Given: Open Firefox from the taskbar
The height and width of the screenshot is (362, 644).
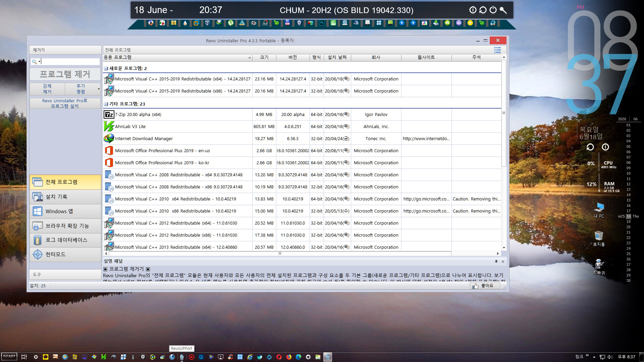Looking at the screenshot, I should click(289, 357).
